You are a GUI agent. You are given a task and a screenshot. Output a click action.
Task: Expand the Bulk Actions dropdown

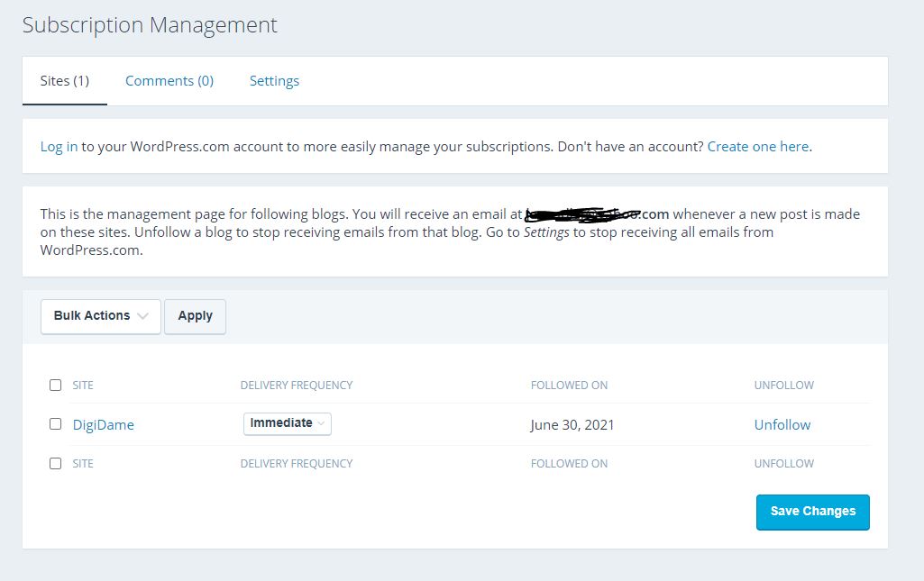(x=101, y=316)
